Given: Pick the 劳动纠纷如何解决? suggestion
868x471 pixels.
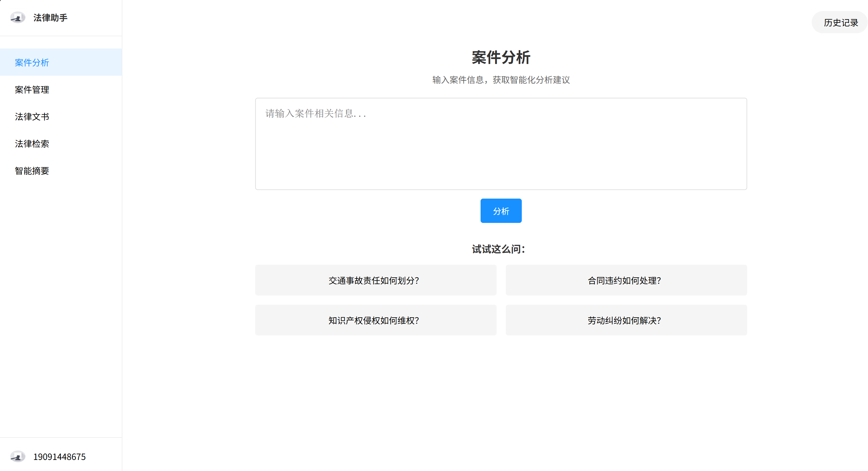Looking at the screenshot, I should click(x=626, y=320).
